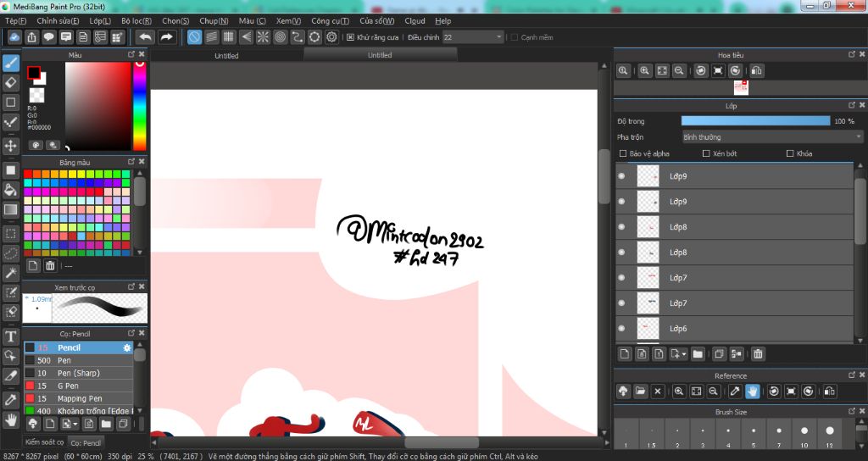This screenshot has height=461, width=868.
Task: Pop out the Reference panel
Action: (851, 375)
